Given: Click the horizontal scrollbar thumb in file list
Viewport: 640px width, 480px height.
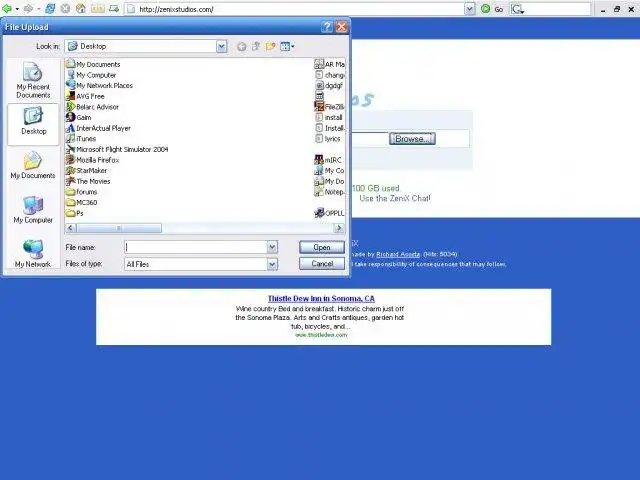Looking at the screenshot, I should 119,228.
